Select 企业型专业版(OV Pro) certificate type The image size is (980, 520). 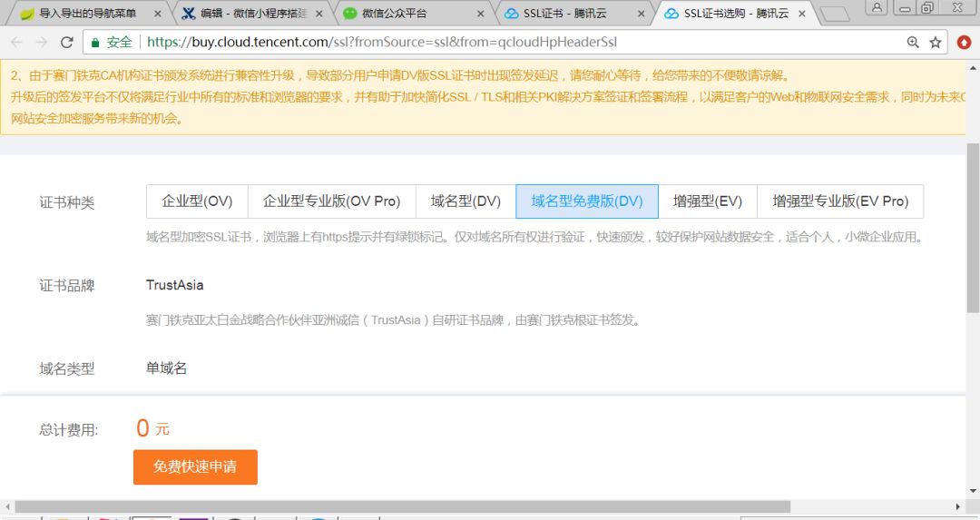click(x=331, y=201)
